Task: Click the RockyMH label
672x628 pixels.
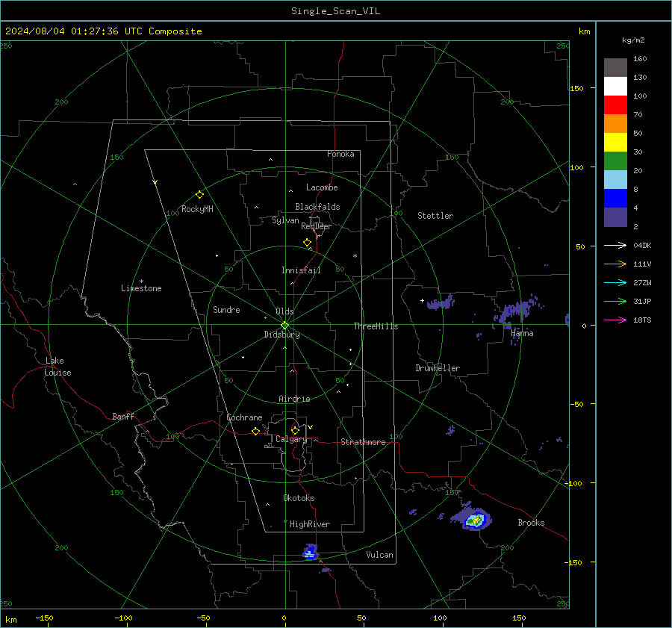Action: coord(197,209)
